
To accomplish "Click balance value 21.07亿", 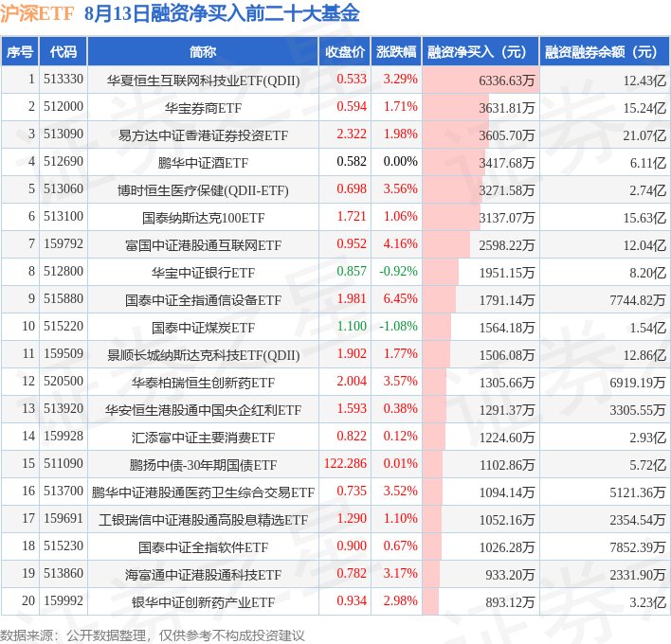I will tap(644, 135).
